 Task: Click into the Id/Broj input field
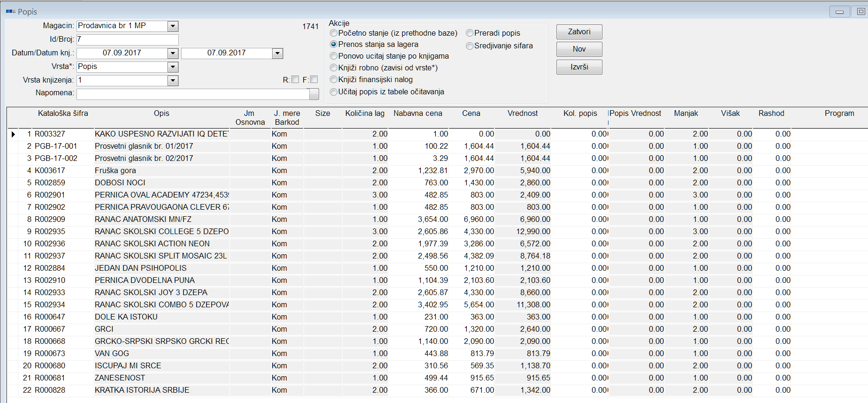pos(128,40)
